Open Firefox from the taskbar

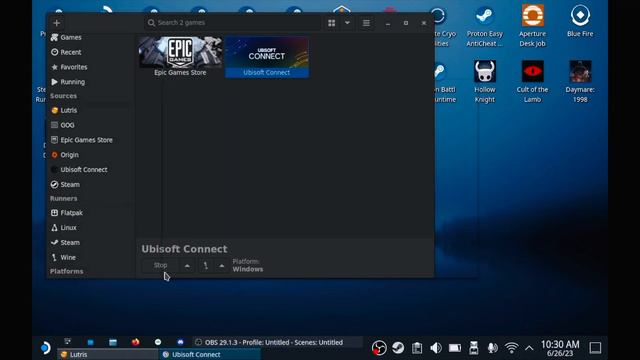[136, 342]
